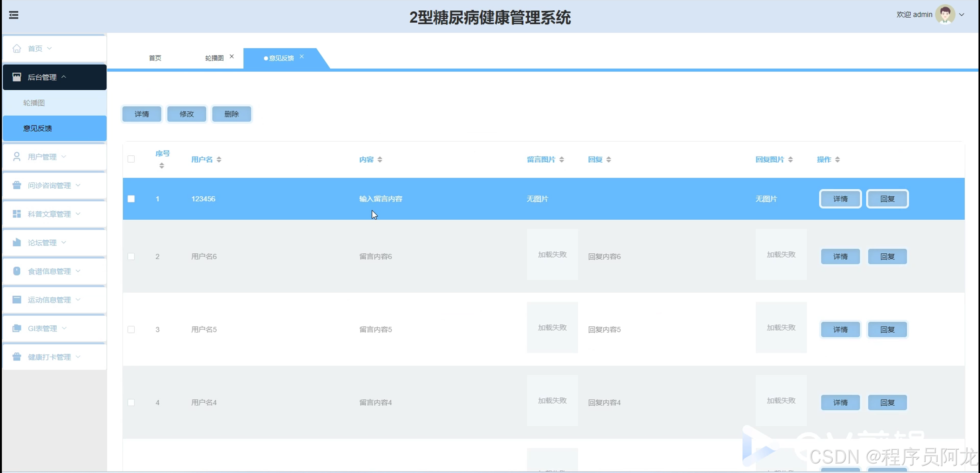
Task: Check the checkbox for row 3
Action: click(x=131, y=329)
